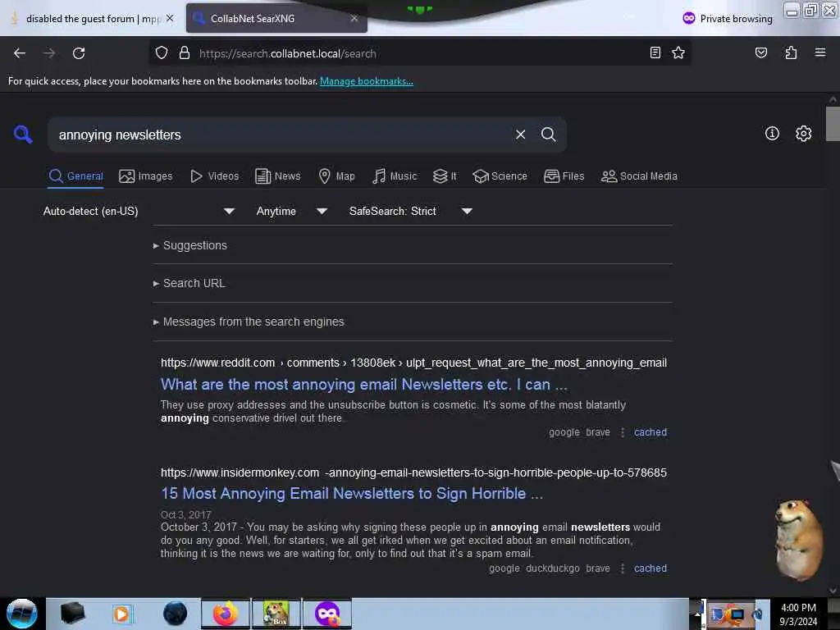This screenshot has width=840, height=630.
Task: Open the Manage bookmarks link
Action: (367, 81)
